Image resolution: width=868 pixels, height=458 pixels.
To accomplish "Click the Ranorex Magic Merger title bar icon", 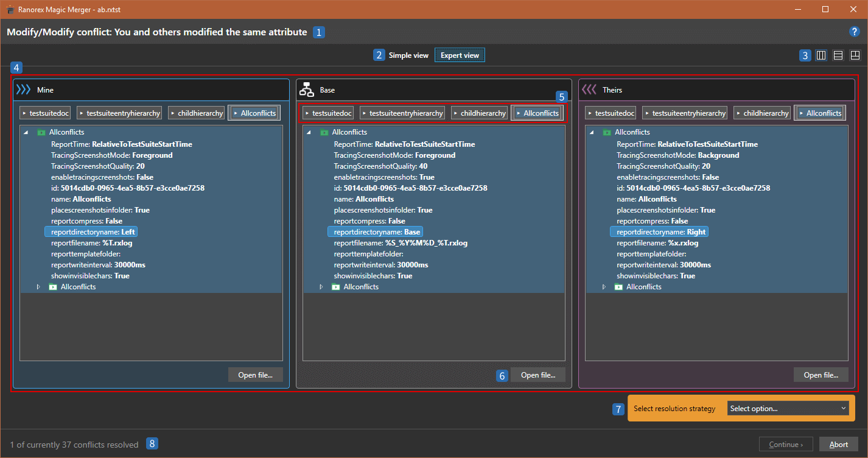I will (11, 10).
